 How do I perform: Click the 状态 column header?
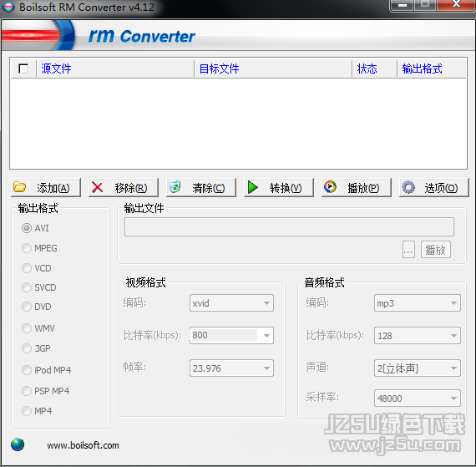tap(374, 69)
